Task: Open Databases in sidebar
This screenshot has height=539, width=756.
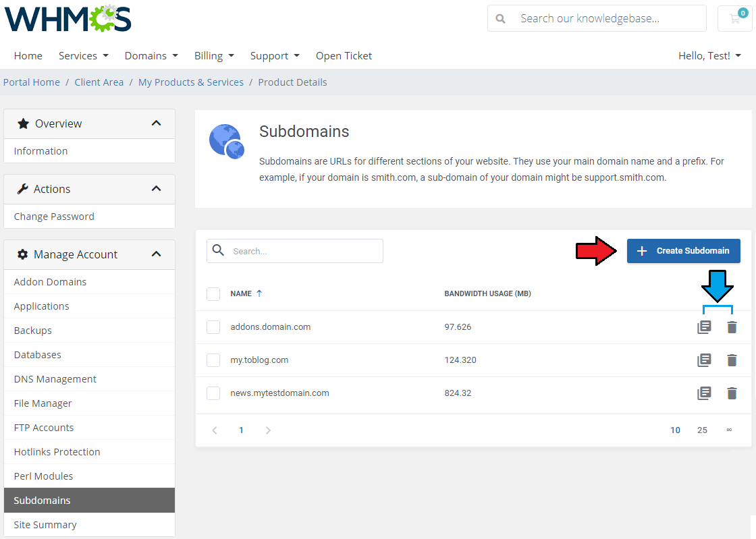Action: [x=89, y=355]
